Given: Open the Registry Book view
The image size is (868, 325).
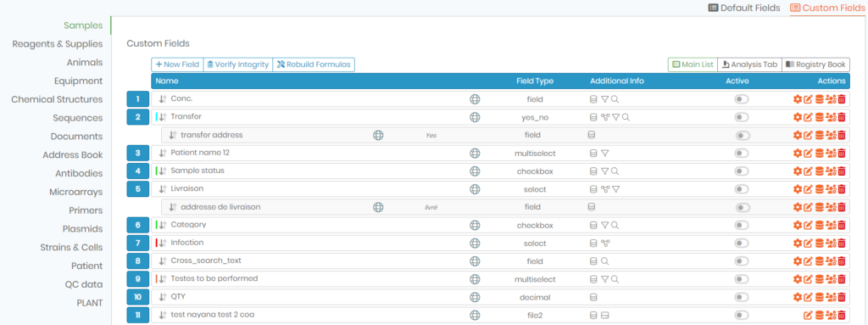Looking at the screenshot, I should click(x=815, y=64).
